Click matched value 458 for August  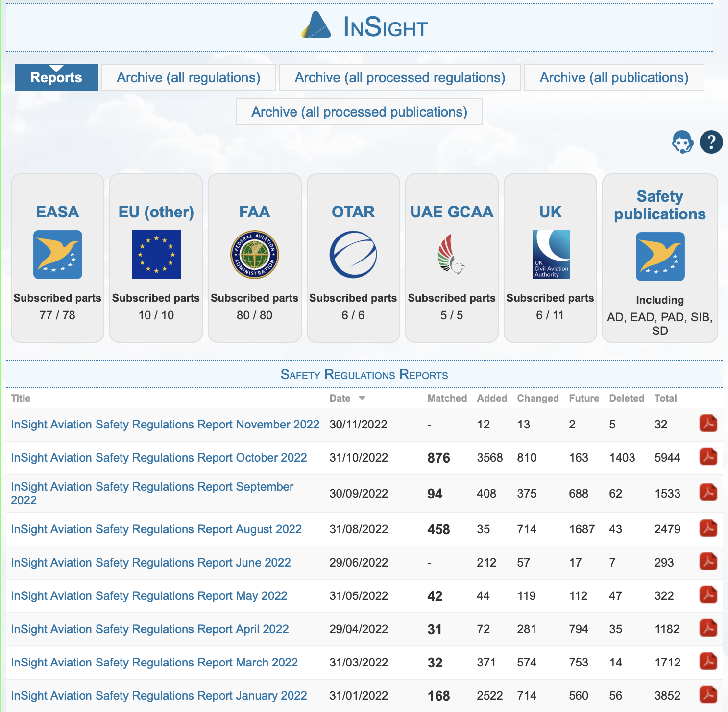click(x=438, y=529)
